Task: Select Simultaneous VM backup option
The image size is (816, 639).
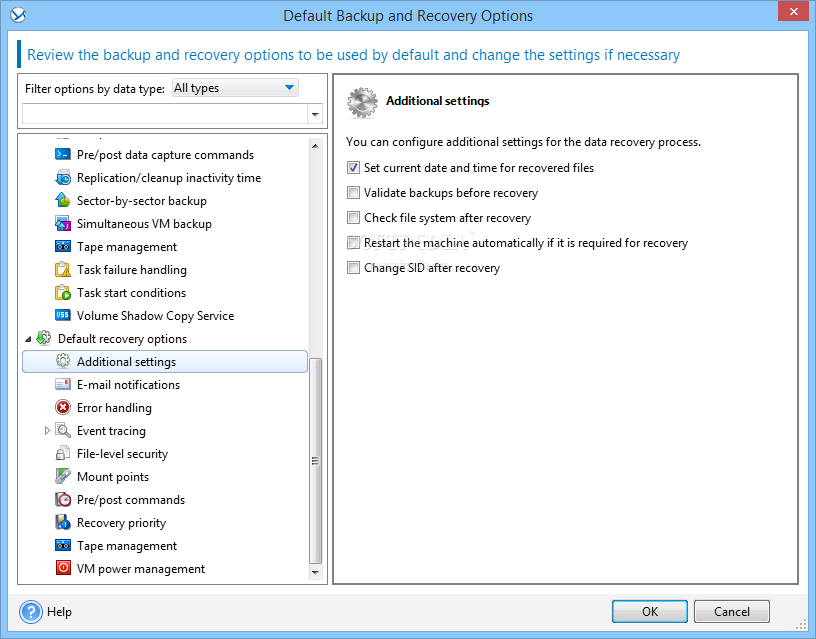Action: (x=144, y=224)
